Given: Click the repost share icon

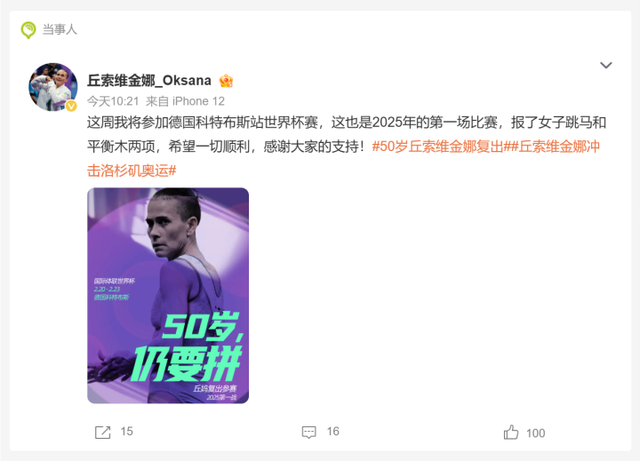Looking at the screenshot, I should tap(103, 432).
